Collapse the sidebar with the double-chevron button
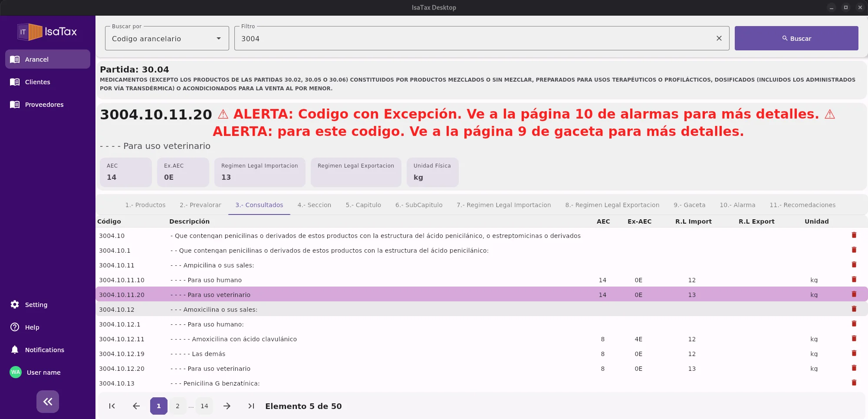The width and height of the screenshot is (868, 419). click(x=47, y=401)
